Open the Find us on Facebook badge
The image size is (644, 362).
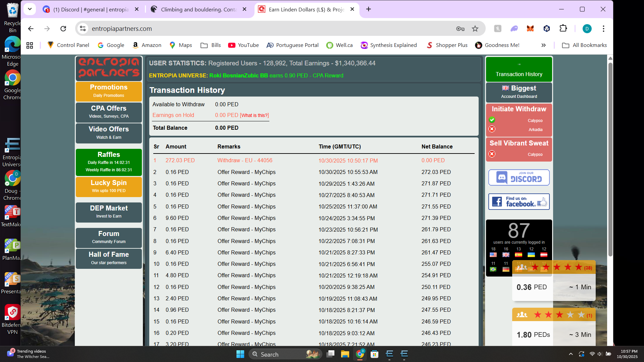tap(519, 202)
